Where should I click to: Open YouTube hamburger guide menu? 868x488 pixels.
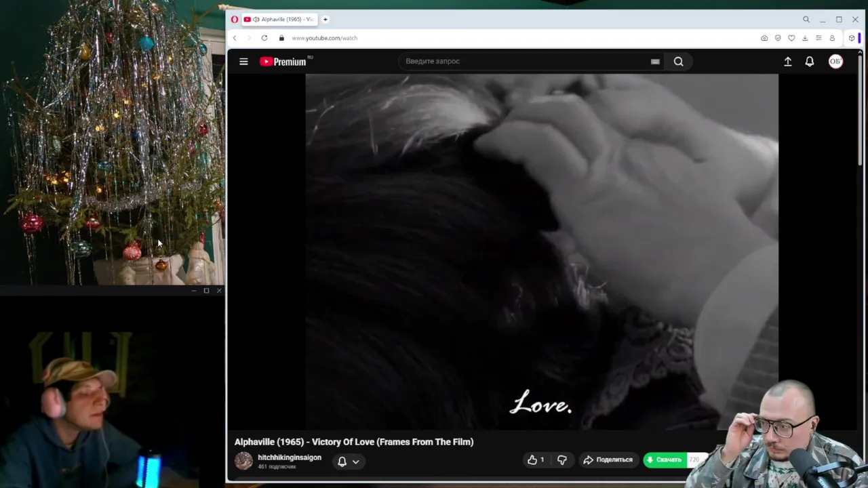(243, 62)
